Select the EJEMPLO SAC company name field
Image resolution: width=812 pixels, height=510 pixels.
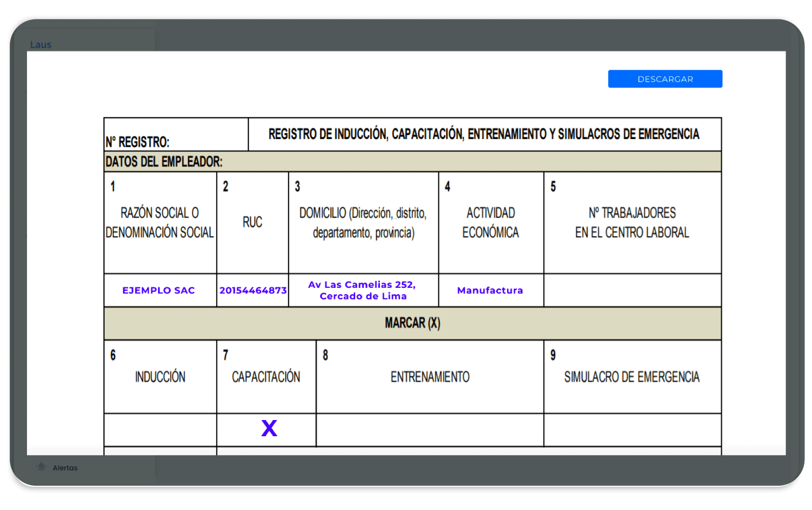[x=159, y=291]
